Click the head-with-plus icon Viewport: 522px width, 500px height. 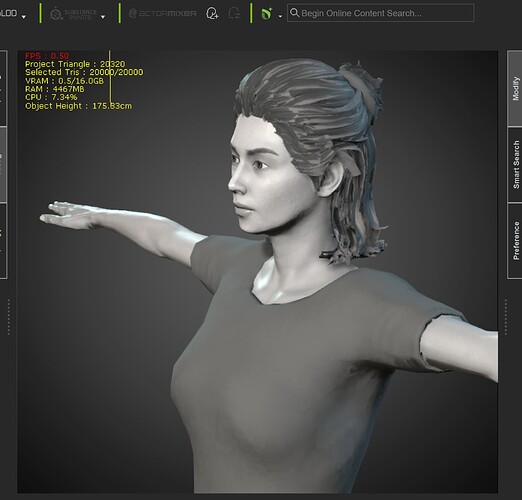(x=212, y=13)
